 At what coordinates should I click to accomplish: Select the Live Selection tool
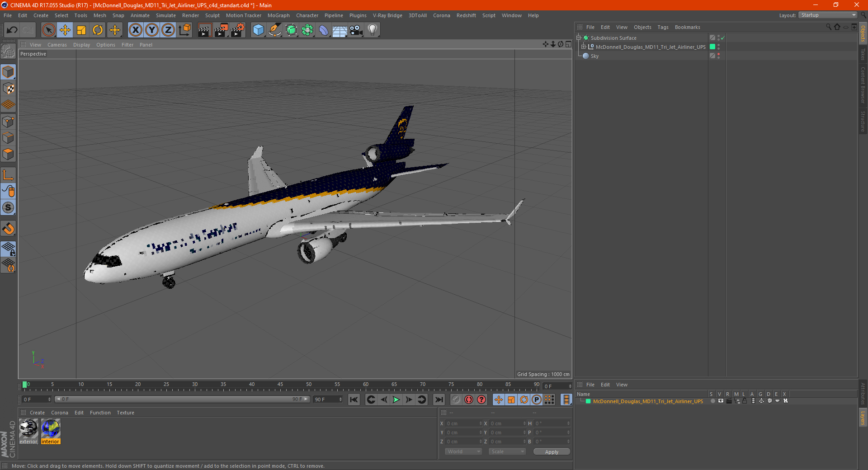48,30
